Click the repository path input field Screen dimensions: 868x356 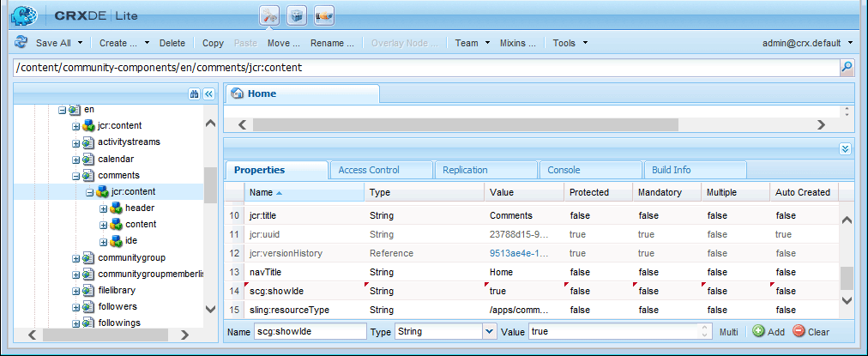click(x=427, y=68)
